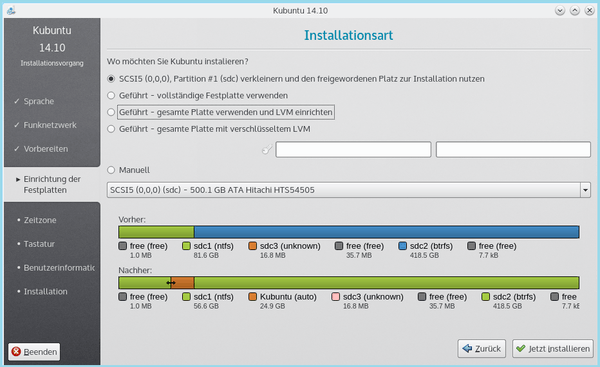Click the orange Kubuntu segment in Nachher bar
Viewport: 600px width, 367px height.
click(x=183, y=283)
